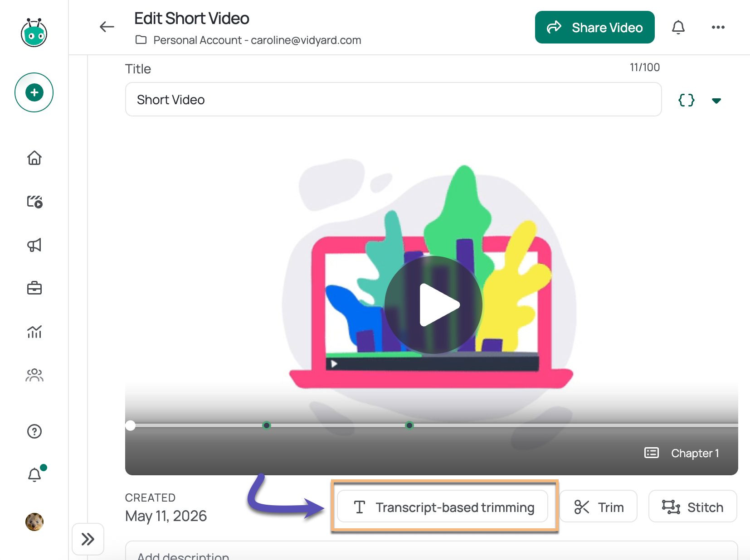Click the Vidyard robot logo
The image size is (750, 560).
coord(34,33)
